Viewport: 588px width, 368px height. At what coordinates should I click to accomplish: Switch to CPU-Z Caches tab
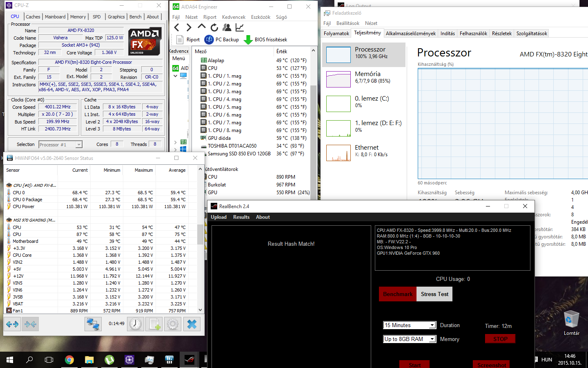point(33,17)
